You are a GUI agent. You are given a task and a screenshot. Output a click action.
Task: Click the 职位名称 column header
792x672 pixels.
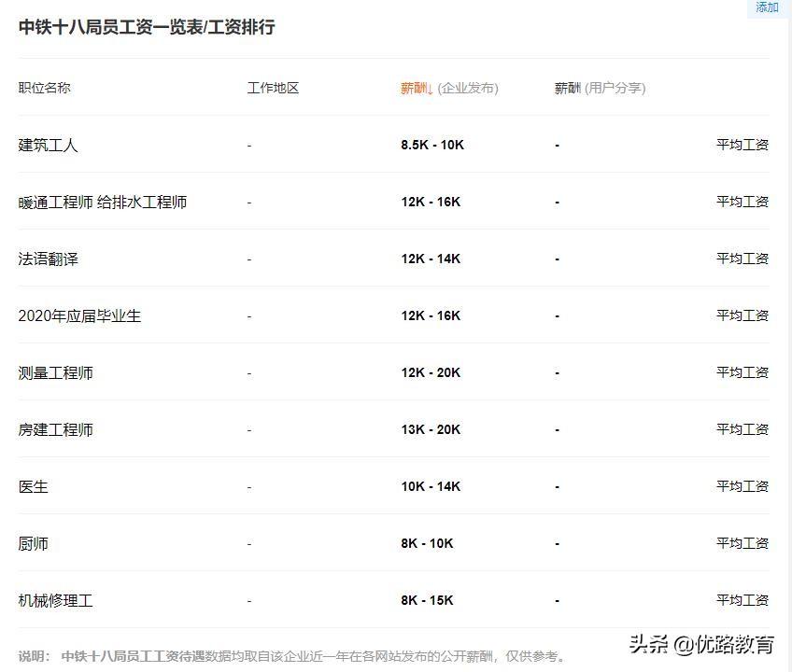[45, 88]
